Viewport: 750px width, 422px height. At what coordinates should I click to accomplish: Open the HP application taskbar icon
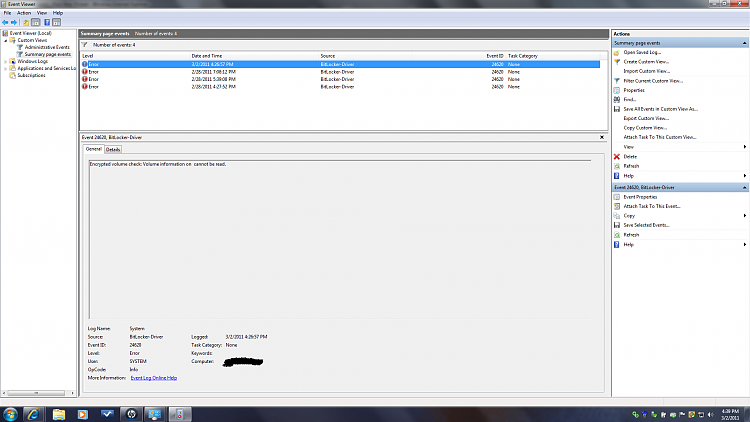[132, 414]
